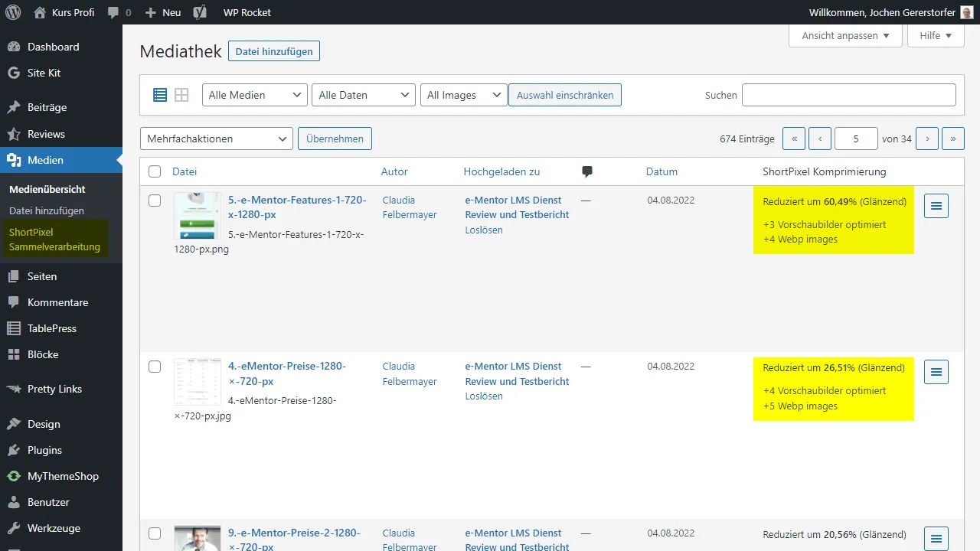Open the All Images dropdown
Screen dimensions: 980x551
click(464, 95)
